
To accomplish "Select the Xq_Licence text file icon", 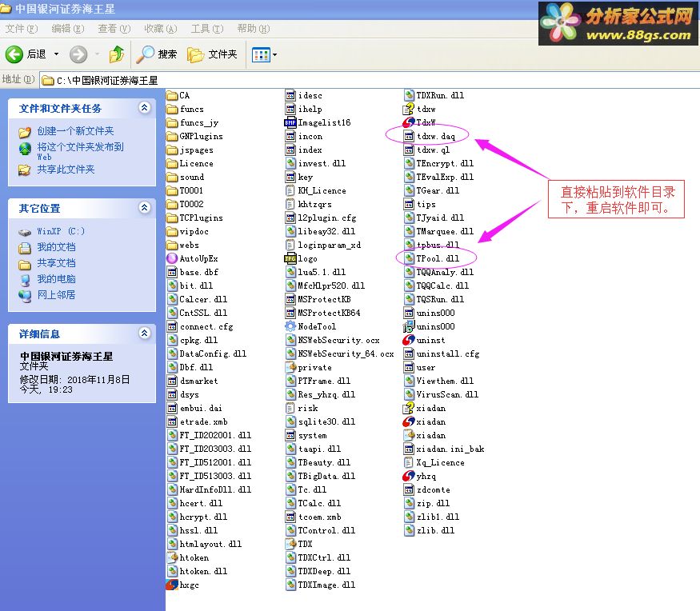I will [409, 462].
